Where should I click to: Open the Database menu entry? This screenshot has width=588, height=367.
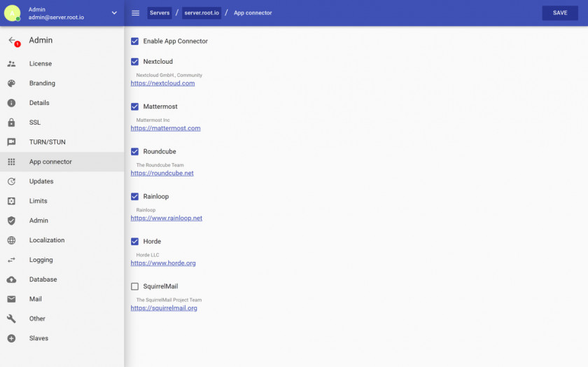(62, 279)
